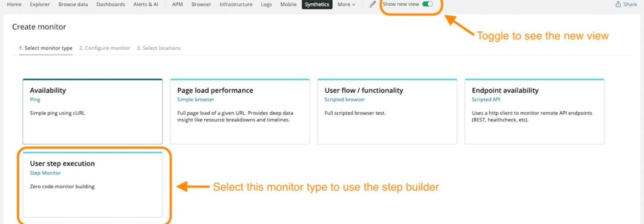Select the User step execution card
Screen dimensions: 644x224
click(x=93, y=185)
